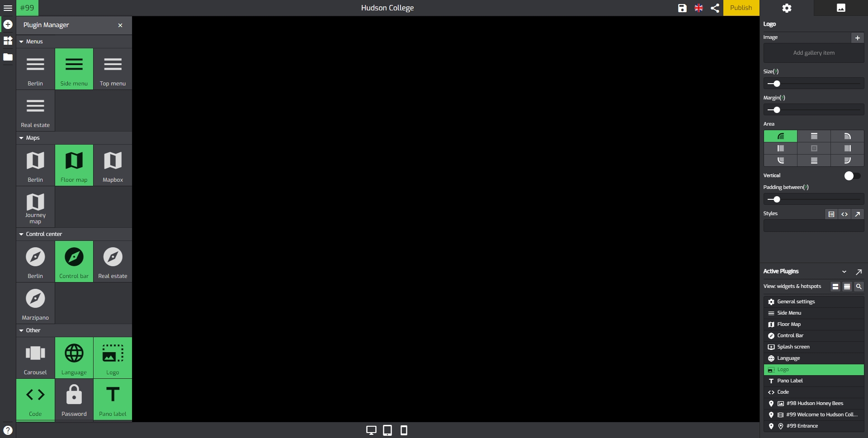Image resolution: width=868 pixels, height=438 pixels.
Task: Click the save icon in top bar
Action: click(x=682, y=8)
